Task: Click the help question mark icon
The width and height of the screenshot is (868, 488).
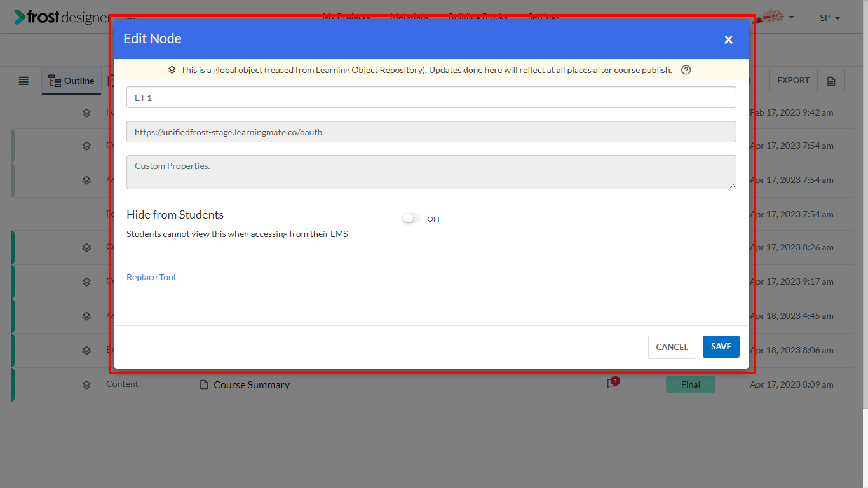Action: point(686,70)
